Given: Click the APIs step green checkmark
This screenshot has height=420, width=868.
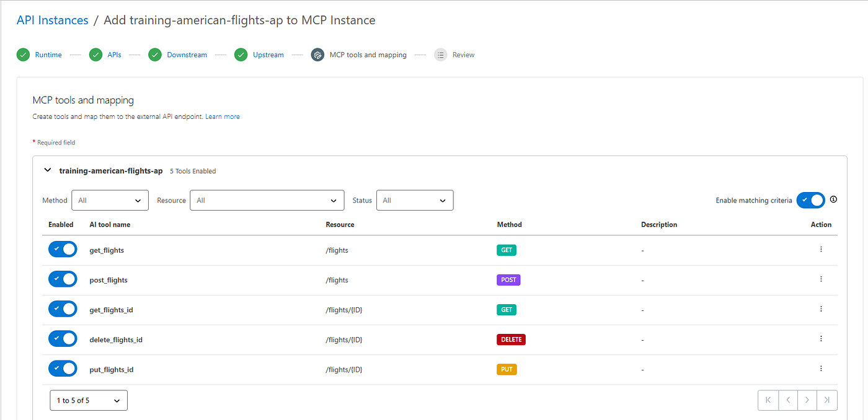Looking at the screenshot, I should pyautogui.click(x=95, y=55).
